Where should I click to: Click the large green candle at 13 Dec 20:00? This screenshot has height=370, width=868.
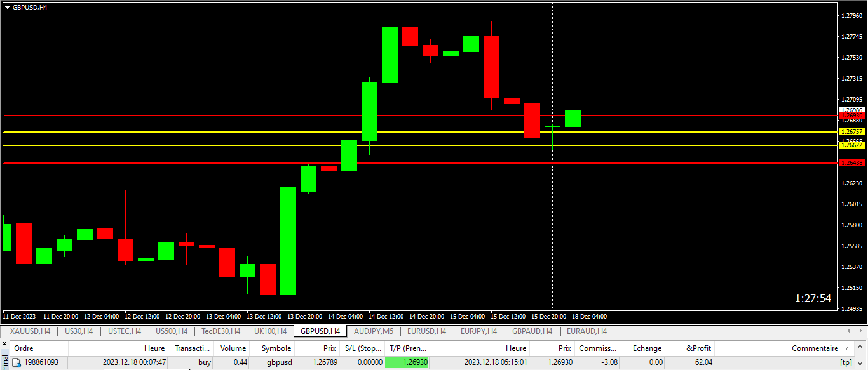288,241
